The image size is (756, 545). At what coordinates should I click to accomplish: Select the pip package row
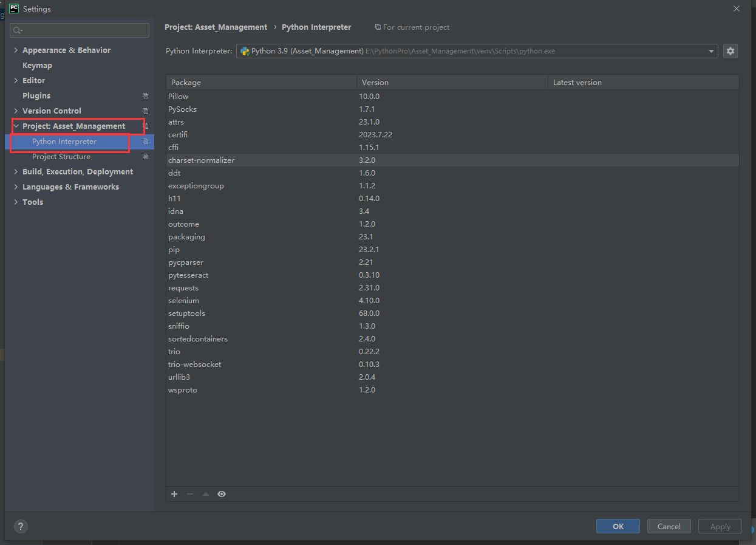pyautogui.click(x=452, y=250)
